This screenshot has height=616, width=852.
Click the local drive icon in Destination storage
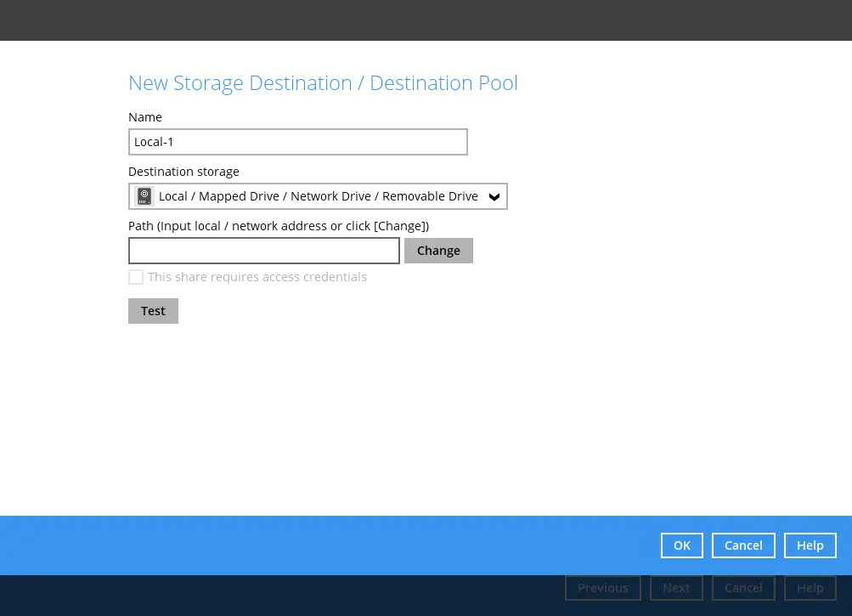click(144, 196)
